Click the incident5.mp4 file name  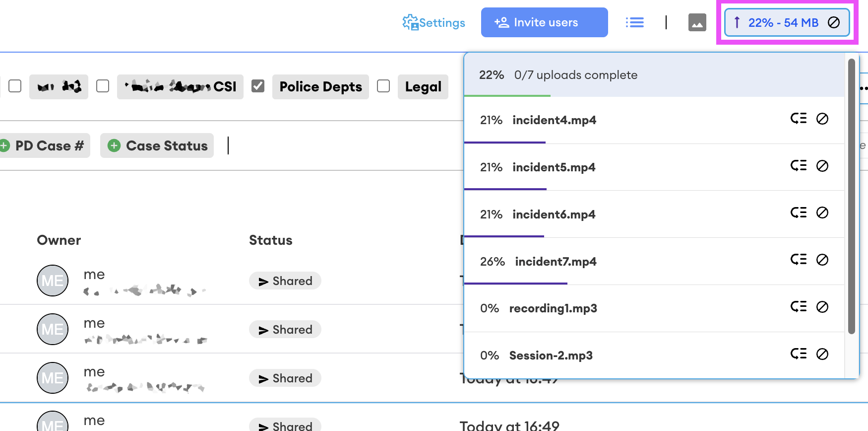[554, 167]
